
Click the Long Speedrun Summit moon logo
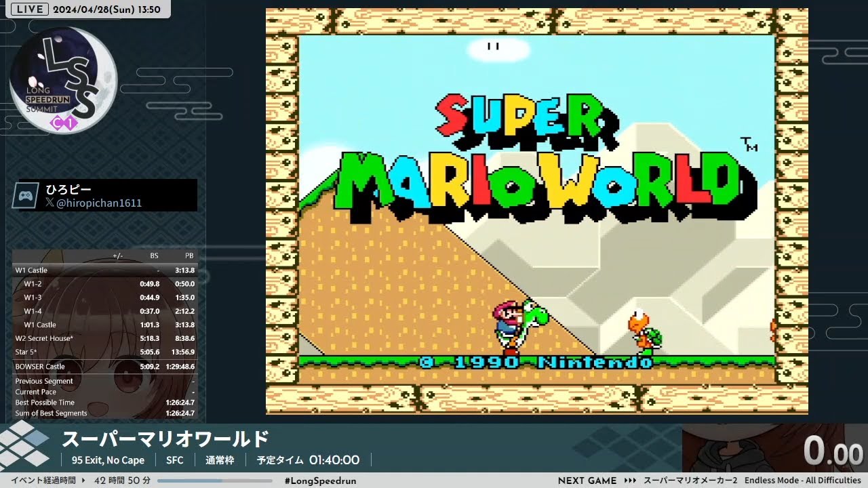[x=63, y=81]
